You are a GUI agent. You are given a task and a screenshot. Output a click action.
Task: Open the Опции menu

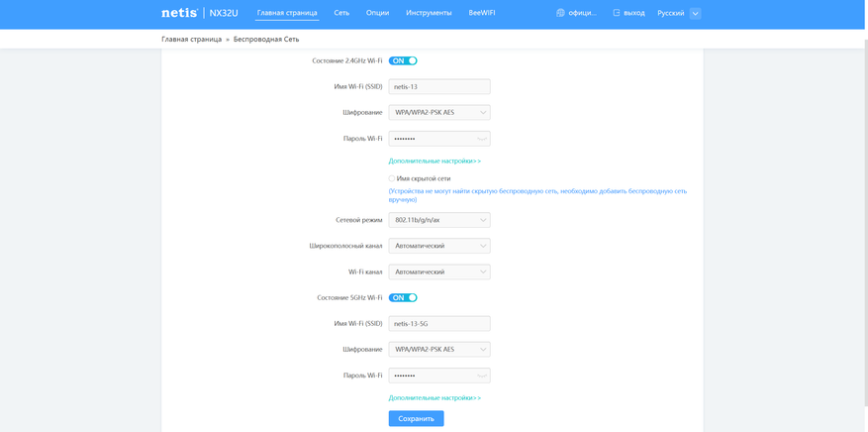(377, 13)
